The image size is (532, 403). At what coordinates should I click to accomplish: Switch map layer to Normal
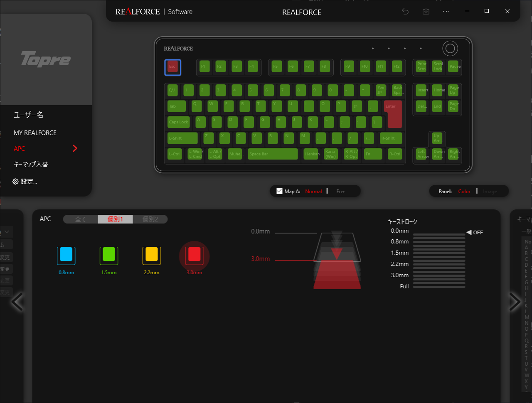point(313,192)
